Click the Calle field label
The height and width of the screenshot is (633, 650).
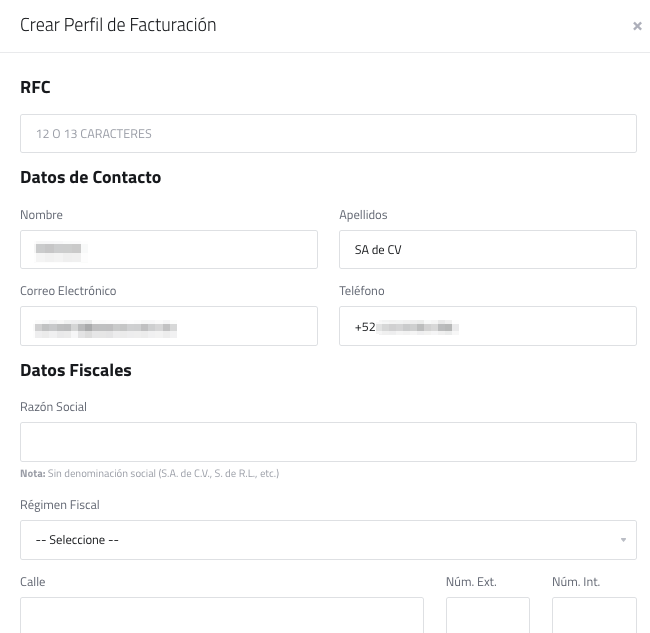[x=33, y=582]
